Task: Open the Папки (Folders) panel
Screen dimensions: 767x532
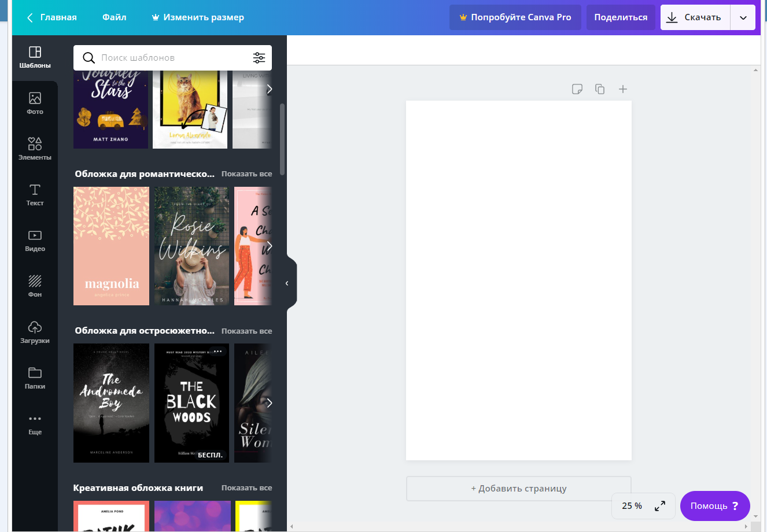Action: pyautogui.click(x=35, y=378)
